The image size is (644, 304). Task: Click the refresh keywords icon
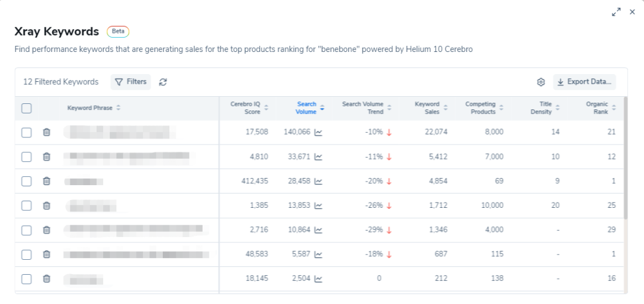pos(163,82)
